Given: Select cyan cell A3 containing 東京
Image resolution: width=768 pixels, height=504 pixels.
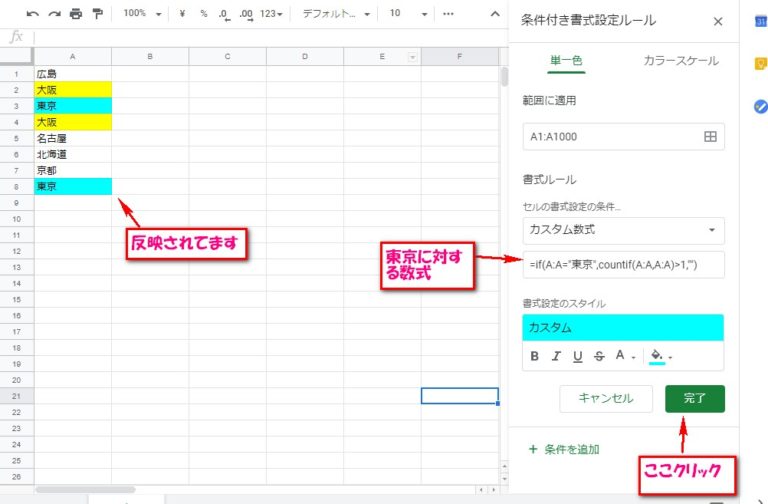Looking at the screenshot, I should [72, 106].
